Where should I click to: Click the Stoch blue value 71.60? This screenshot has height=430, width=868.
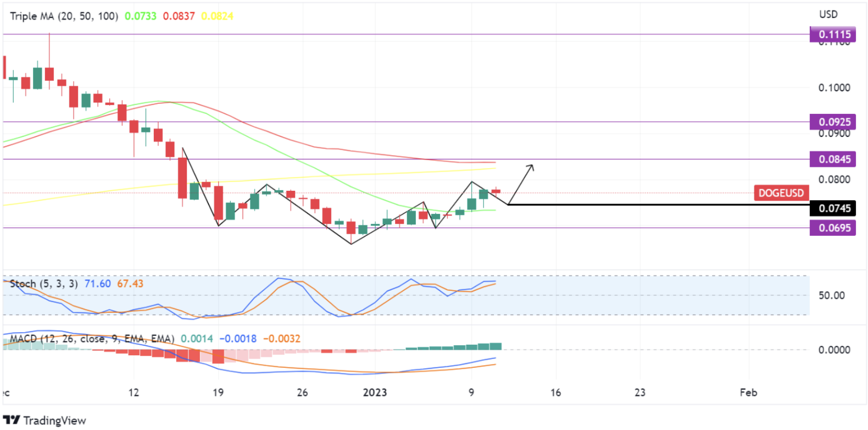[98, 284]
